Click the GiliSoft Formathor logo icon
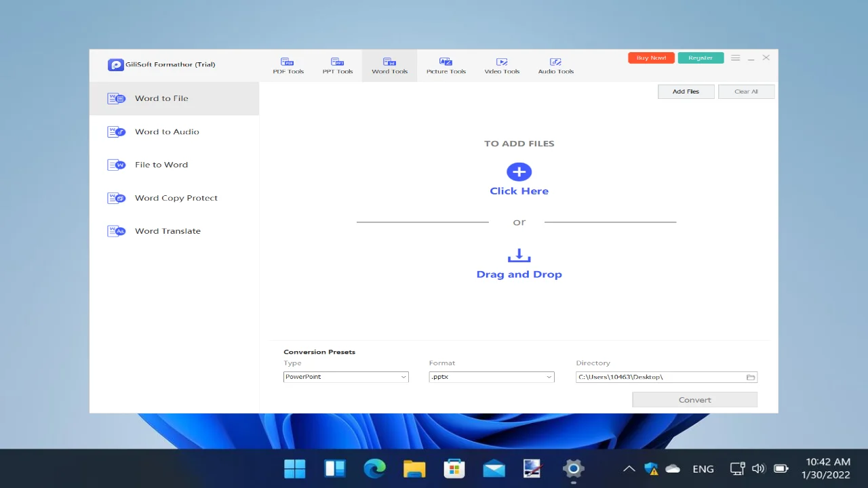 pyautogui.click(x=115, y=65)
